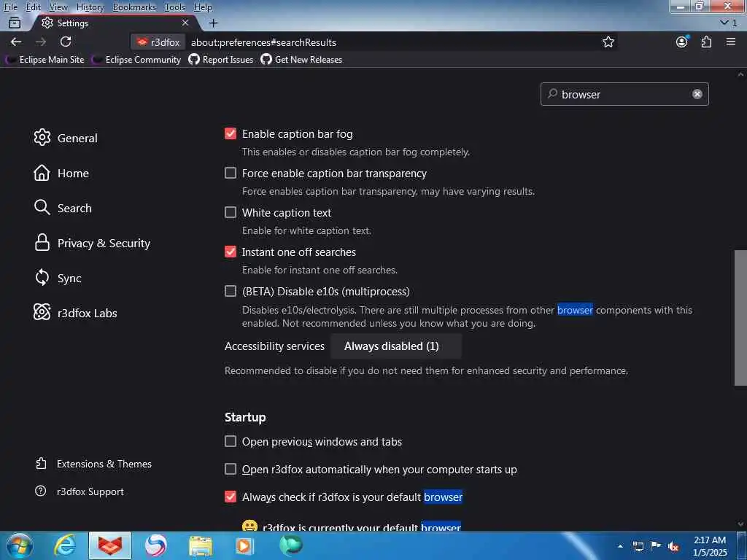Launch Internet Explorer from taskbar
747x560 pixels.
(64, 545)
